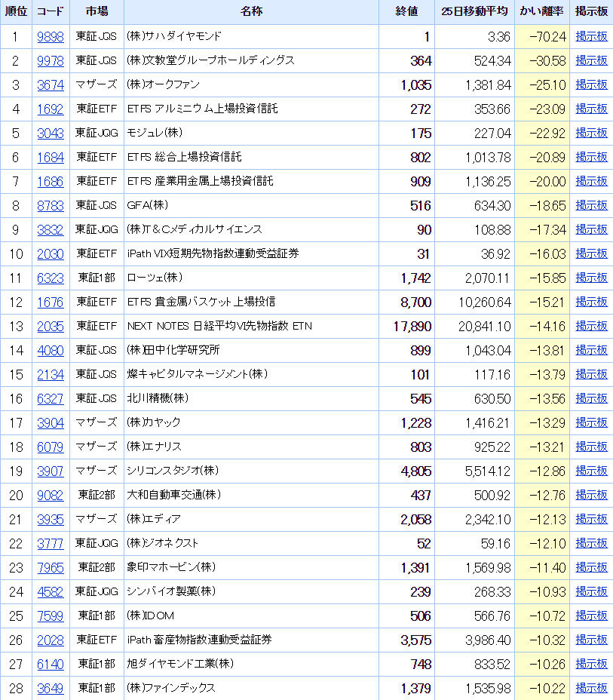This screenshot has width=613, height=700.
Task: Open stock code 1692 link
Action: coord(51,109)
